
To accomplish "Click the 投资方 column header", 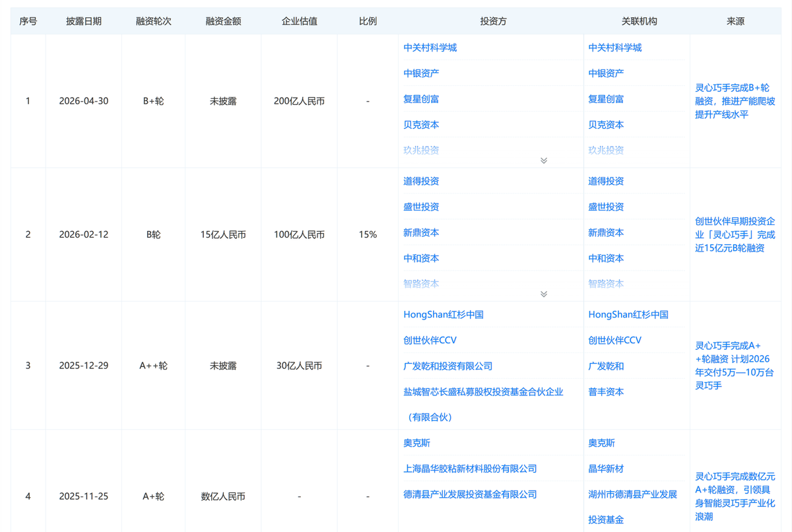I will pyautogui.click(x=493, y=21).
